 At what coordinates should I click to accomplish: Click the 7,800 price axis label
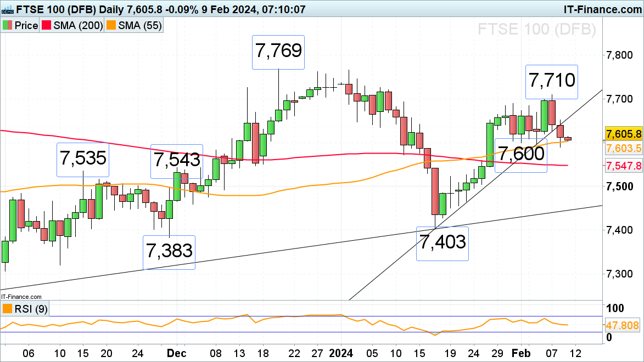pos(619,55)
